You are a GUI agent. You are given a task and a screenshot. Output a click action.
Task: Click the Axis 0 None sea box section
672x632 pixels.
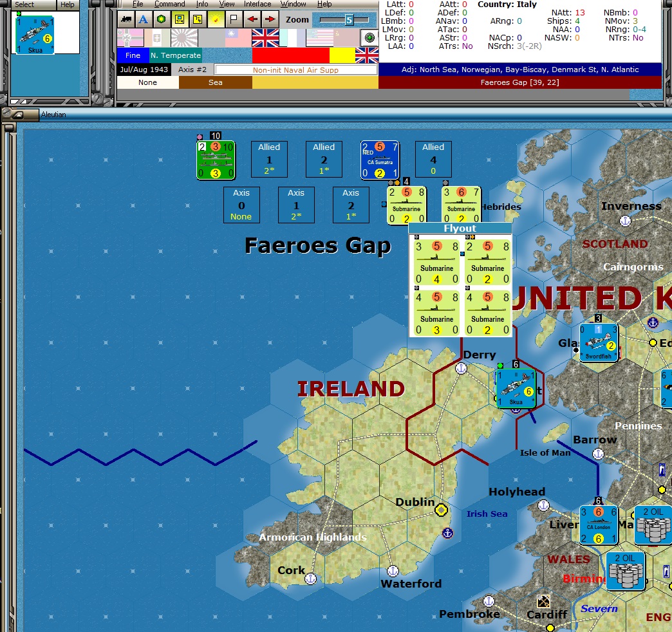(241, 205)
